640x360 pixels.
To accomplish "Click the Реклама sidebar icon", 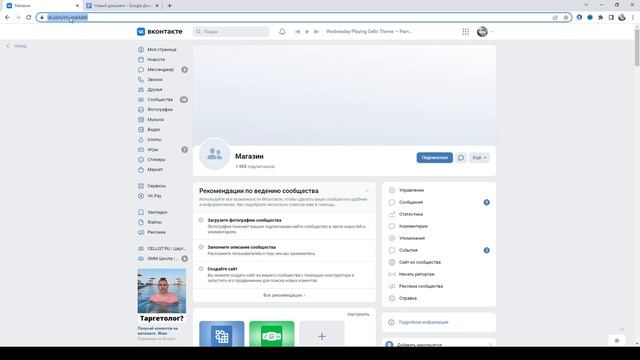I will tap(141, 232).
